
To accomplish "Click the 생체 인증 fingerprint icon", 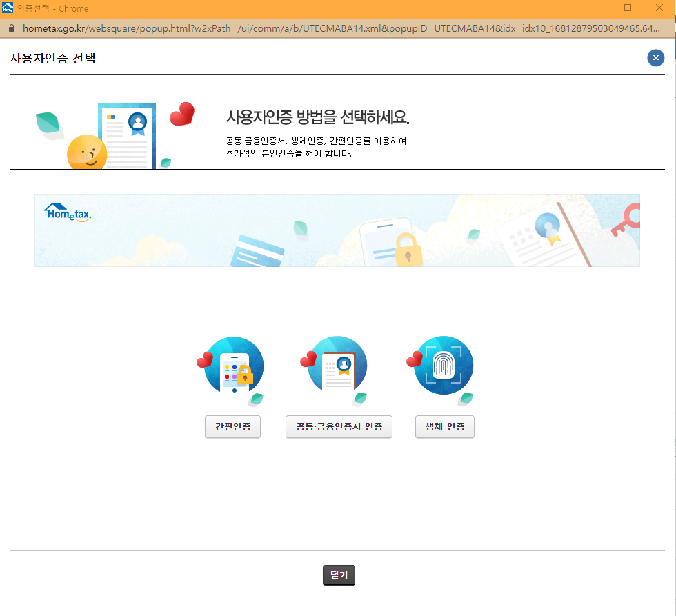I will pos(441,370).
